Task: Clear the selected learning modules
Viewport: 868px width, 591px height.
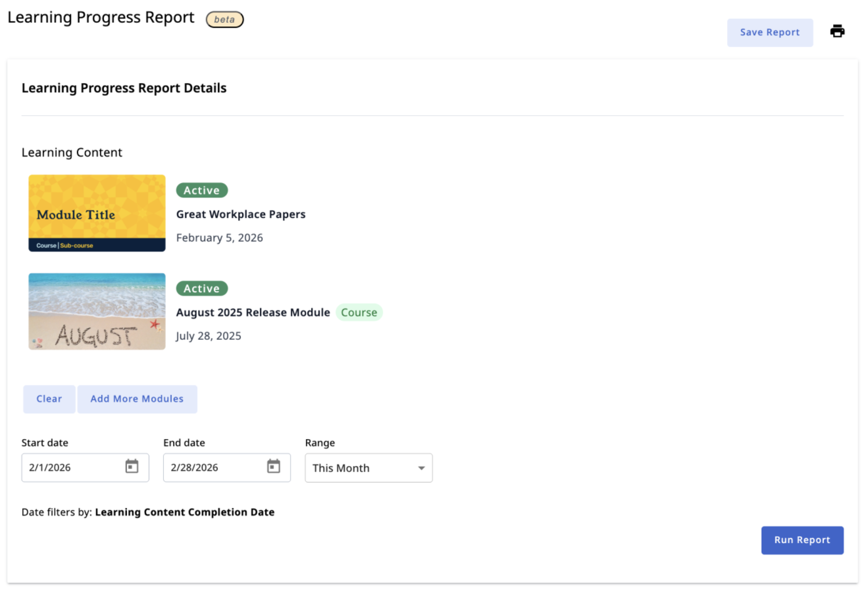Action: tap(49, 399)
